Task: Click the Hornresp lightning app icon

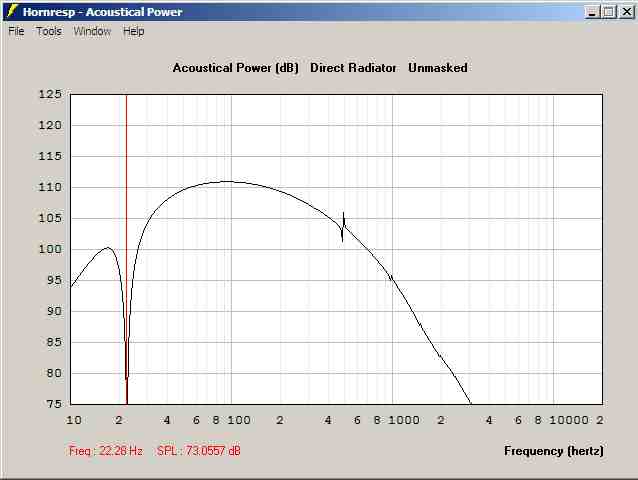Action: point(12,11)
